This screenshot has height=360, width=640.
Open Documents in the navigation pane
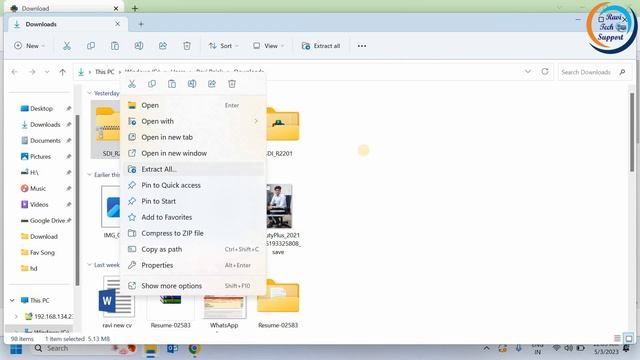click(x=45, y=140)
